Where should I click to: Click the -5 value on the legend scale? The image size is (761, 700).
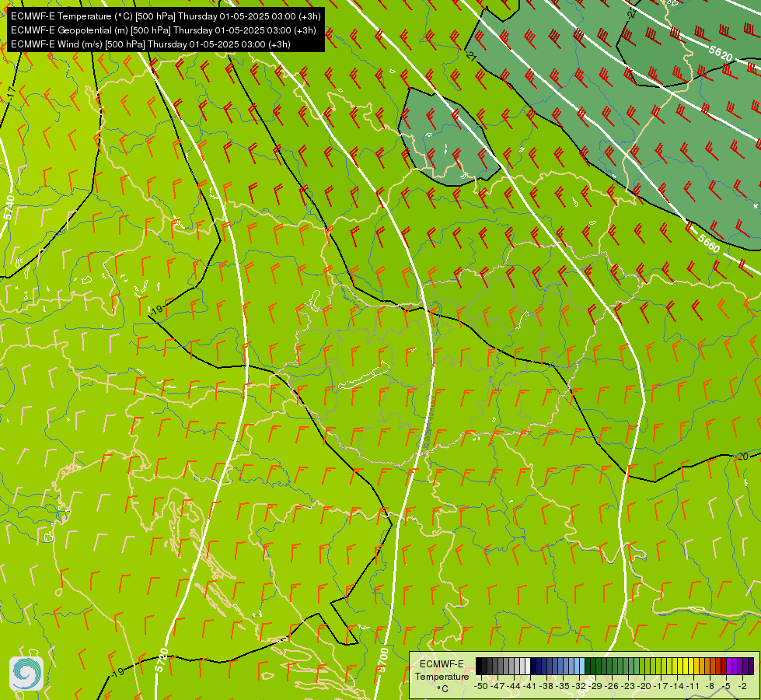(x=726, y=686)
